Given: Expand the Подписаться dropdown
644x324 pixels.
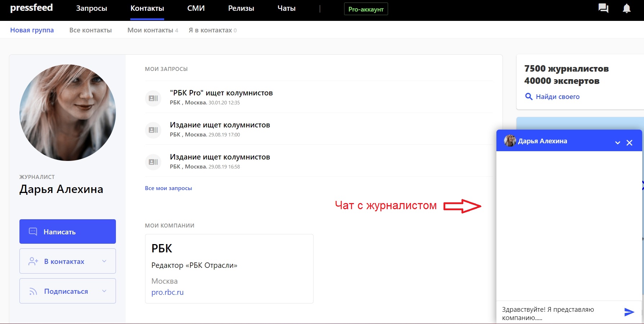Looking at the screenshot, I should (x=104, y=291).
